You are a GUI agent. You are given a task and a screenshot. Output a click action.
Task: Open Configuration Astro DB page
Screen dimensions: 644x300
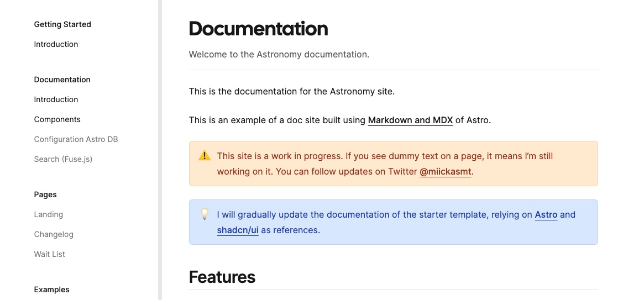pos(76,139)
